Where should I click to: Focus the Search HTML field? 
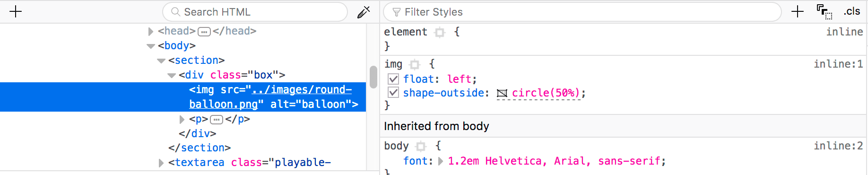point(255,12)
